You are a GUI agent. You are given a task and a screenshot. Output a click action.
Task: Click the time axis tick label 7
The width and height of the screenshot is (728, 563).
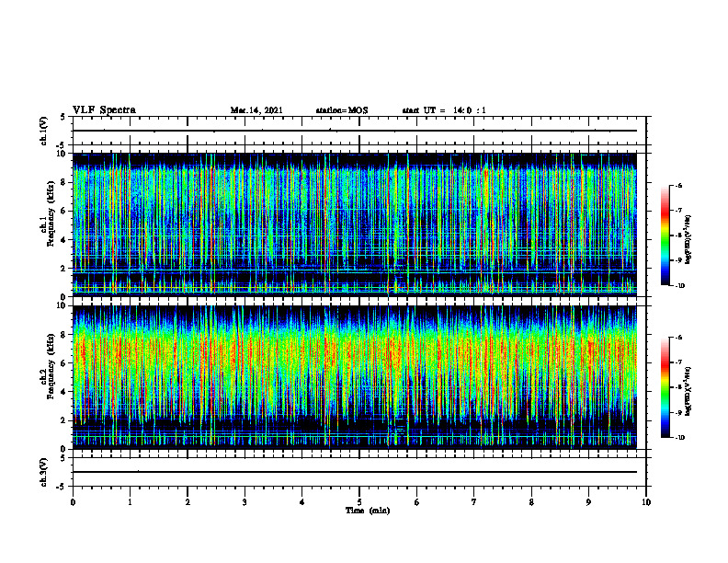(474, 502)
